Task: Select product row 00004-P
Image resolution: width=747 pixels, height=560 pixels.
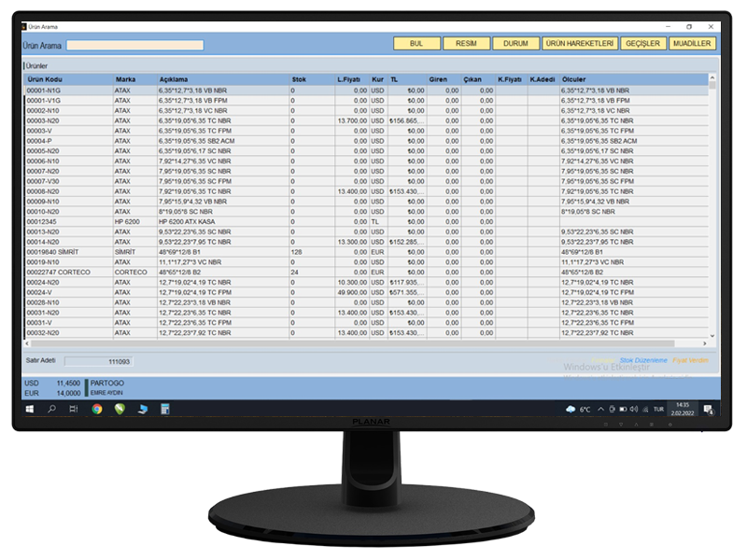Action: click(366, 141)
